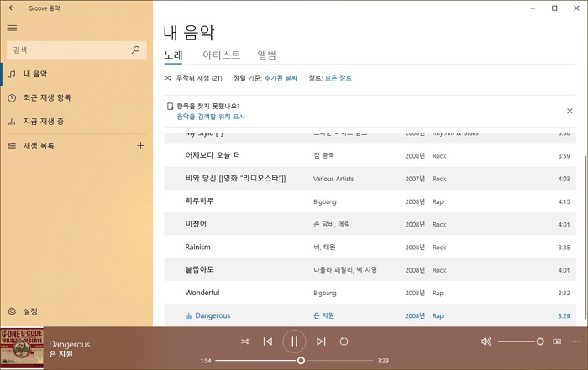Maximize the Groove window
This screenshot has height=370, width=588.
554,8
